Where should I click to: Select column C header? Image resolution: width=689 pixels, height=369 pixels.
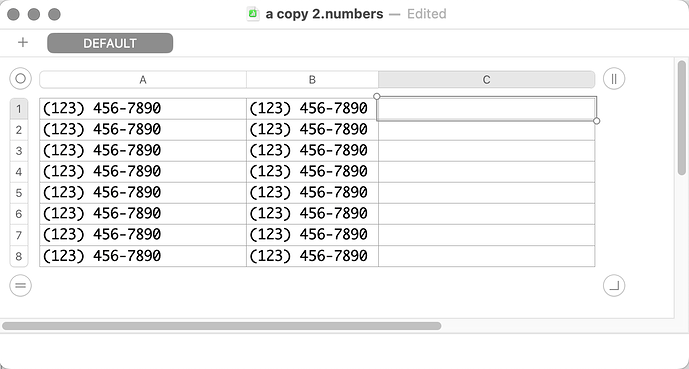tap(486, 80)
